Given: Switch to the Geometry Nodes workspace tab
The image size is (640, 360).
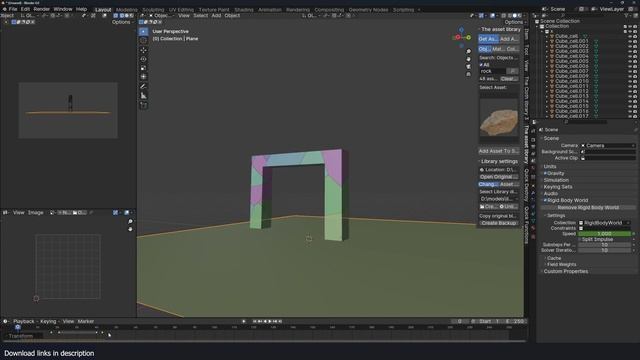Looking at the screenshot, I should [368, 10].
